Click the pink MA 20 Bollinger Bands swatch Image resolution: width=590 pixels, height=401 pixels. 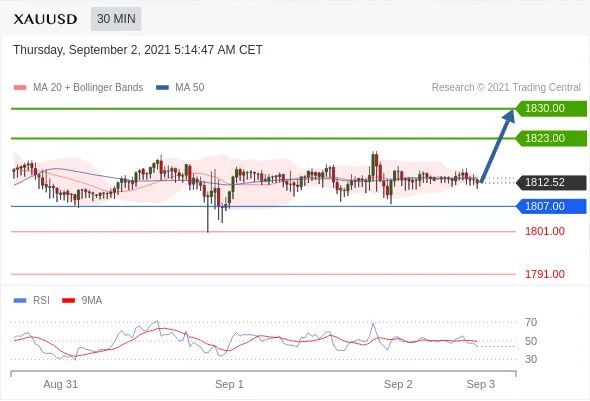coord(20,88)
